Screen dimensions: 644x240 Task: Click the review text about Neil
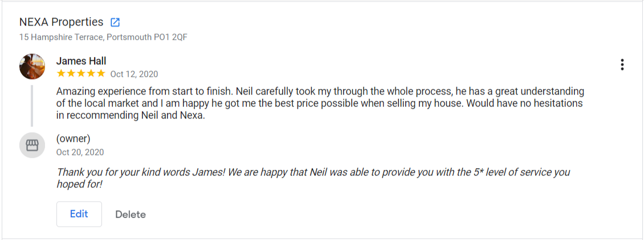click(x=319, y=103)
